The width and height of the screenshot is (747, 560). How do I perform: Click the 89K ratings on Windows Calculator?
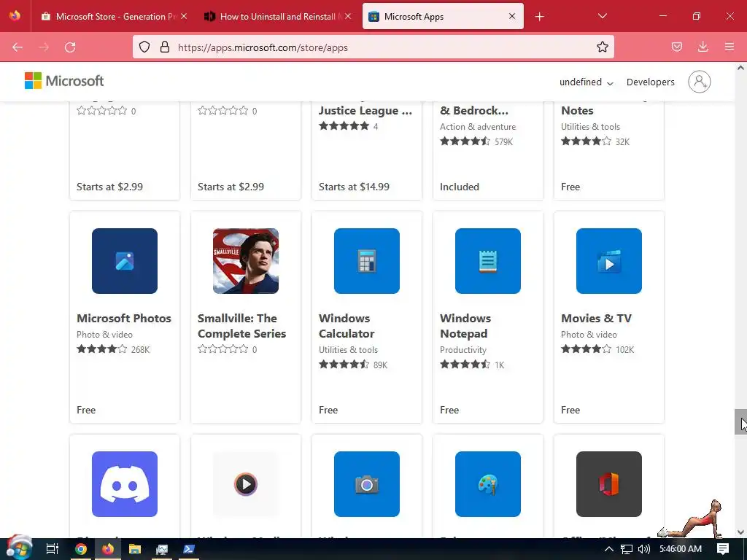pos(380,365)
